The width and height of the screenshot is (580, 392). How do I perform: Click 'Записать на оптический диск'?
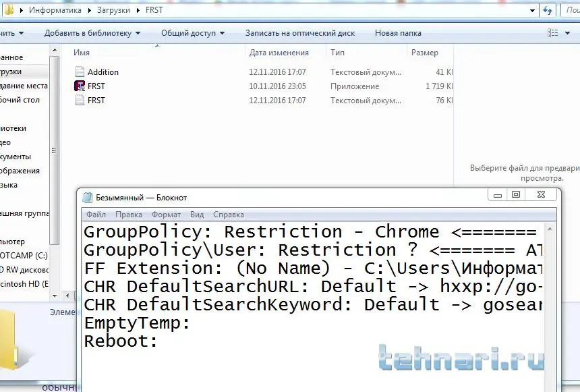pos(300,33)
